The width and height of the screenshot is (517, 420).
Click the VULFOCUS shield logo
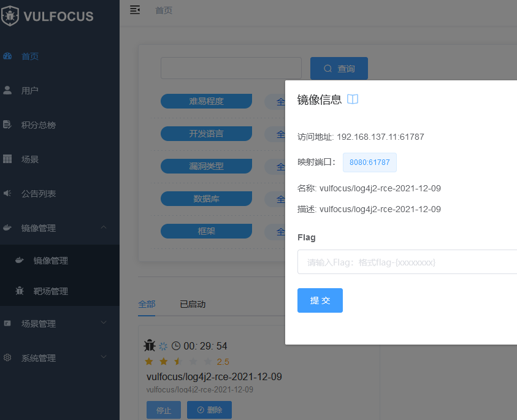pyautogui.click(x=10, y=16)
